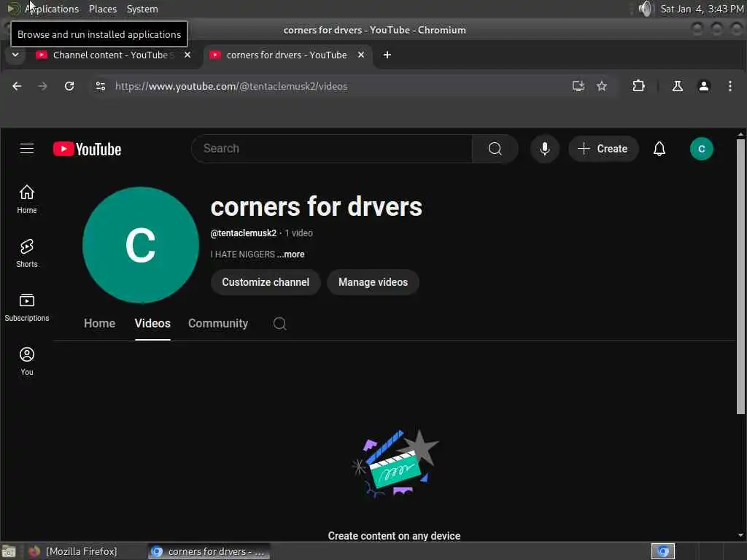Open the Extensions puzzle icon

[x=638, y=86]
